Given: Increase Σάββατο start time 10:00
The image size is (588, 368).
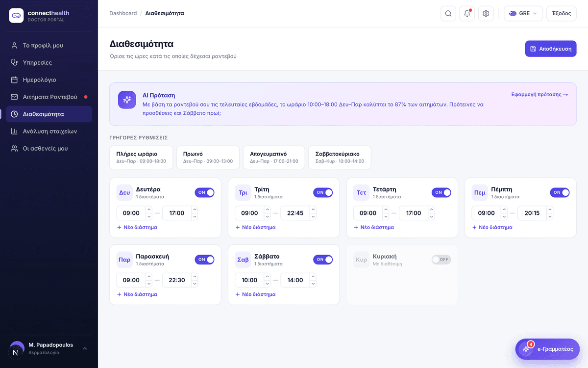Looking at the screenshot, I should click(268, 277).
